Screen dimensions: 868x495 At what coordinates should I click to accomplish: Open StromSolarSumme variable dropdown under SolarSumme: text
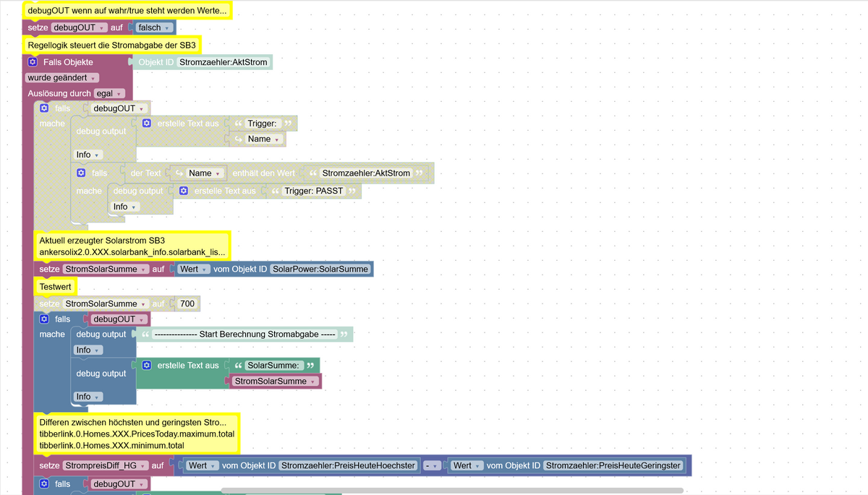(275, 382)
